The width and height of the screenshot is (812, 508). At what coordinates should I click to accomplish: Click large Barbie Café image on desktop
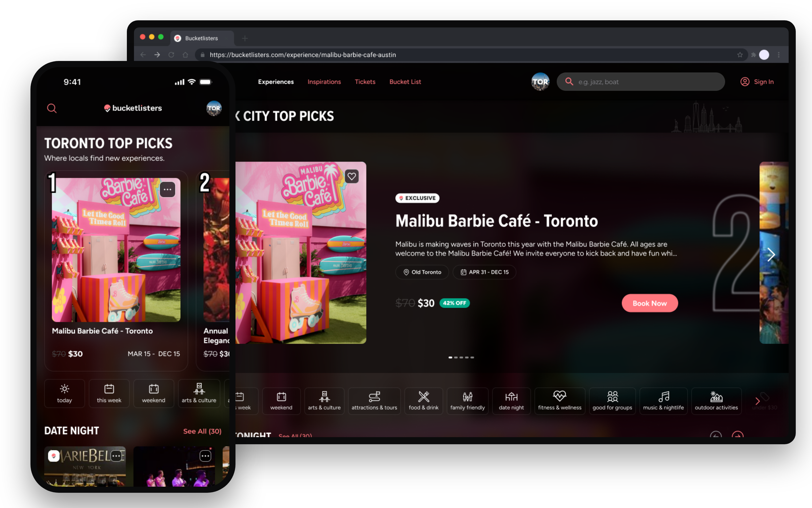point(301,253)
